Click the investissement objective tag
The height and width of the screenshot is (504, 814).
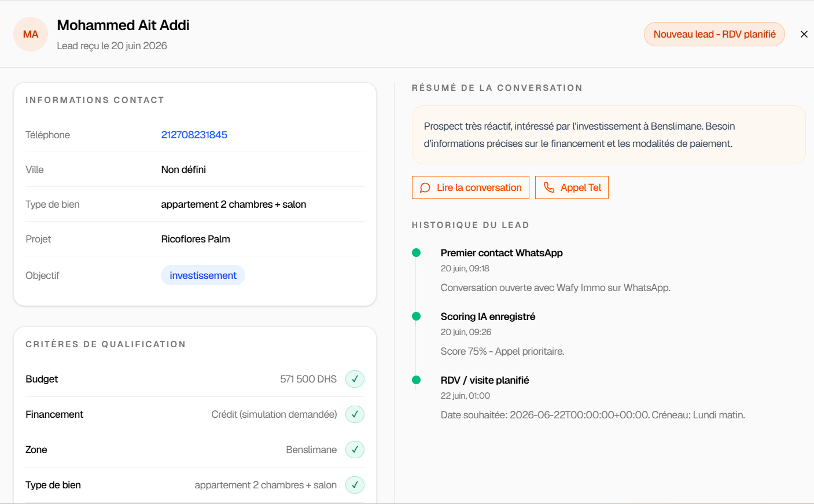(203, 275)
